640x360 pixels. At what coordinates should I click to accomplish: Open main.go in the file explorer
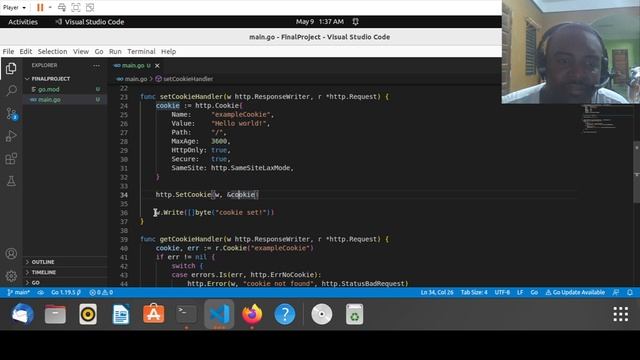(49, 100)
